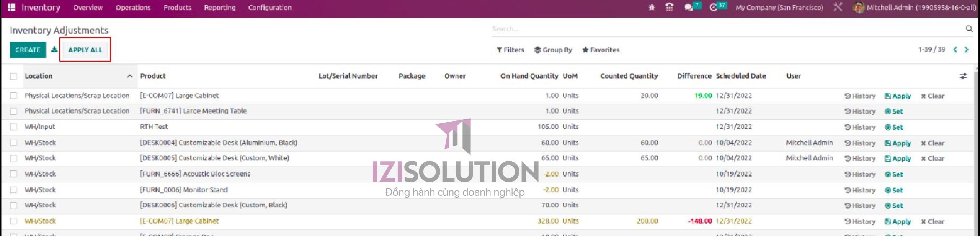Screen dimensions: 980x237
Task: Clear Customizable Desk (Custom, White) count
Action: pos(933,158)
